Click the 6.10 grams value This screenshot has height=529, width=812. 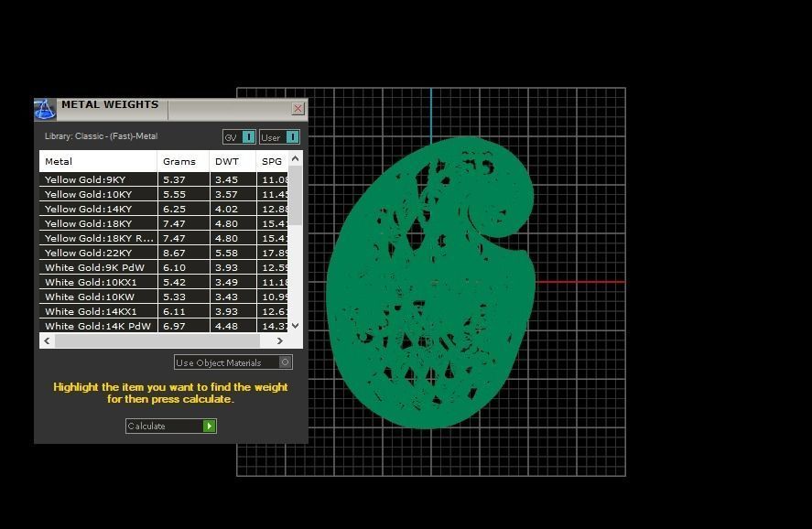coord(174,267)
